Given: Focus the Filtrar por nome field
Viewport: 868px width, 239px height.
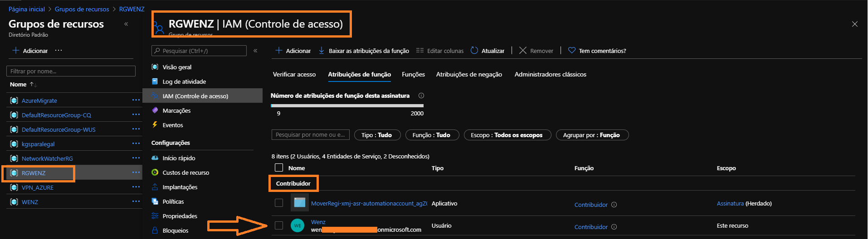Looking at the screenshot, I should tap(71, 71).
